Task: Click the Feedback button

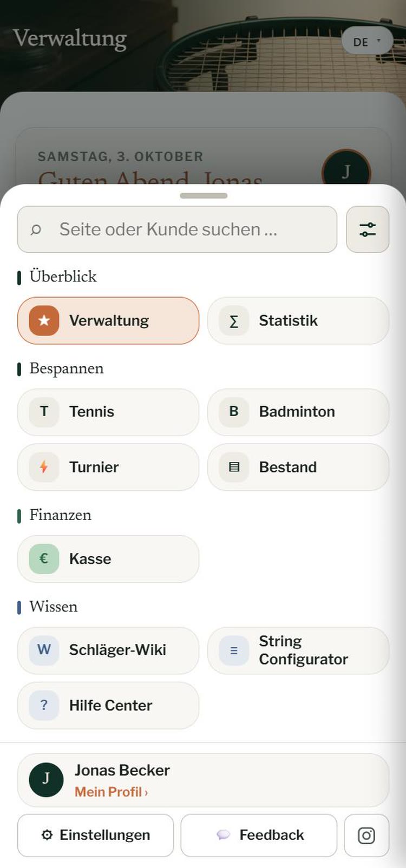Action: pyautogui.click(x=259, y=836)
